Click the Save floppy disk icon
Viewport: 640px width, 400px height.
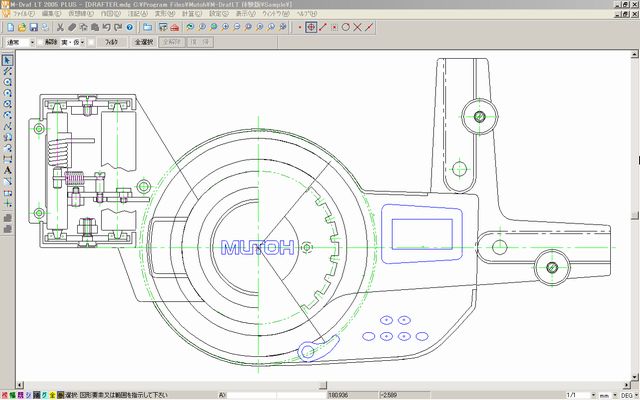(33, 27)
